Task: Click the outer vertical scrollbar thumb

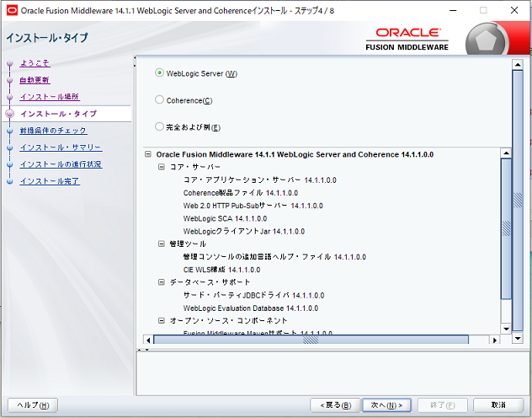Action: 518,201
